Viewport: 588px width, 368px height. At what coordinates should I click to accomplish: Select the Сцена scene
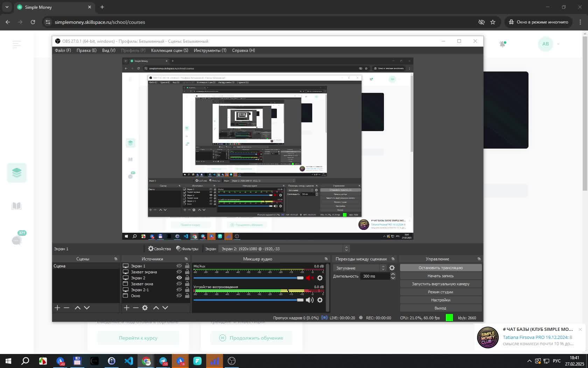coord(86,266)
